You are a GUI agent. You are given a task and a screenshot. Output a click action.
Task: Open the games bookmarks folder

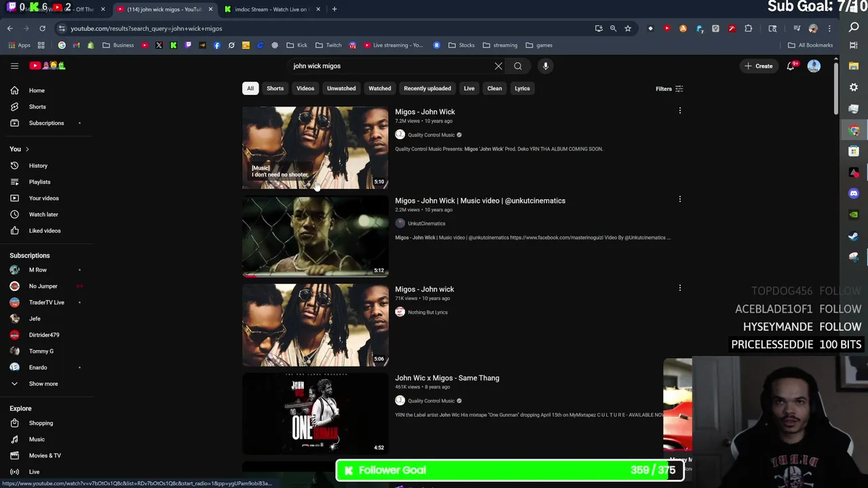pyautogui.click(x=539, y=45)
